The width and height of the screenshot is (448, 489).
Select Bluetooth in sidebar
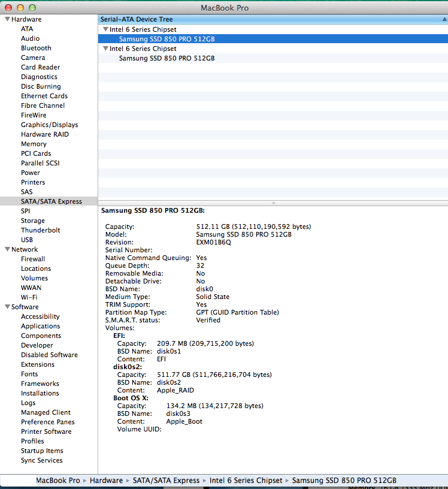[x=36, y=48]
